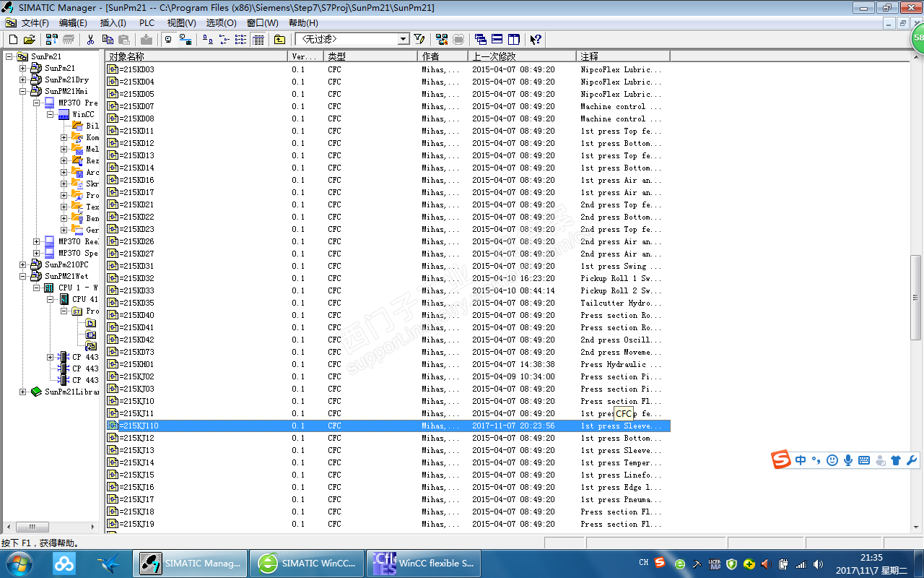Viewport: 924px width, 578px height.
Task: Toggle Sogou punctuation mode button
Action: click(816, 460)
